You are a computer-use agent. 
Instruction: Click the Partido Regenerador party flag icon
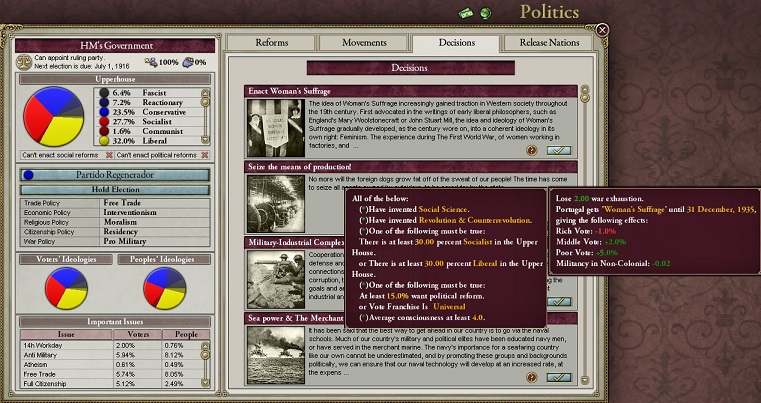pyautogui.click(x=29, y=174)
